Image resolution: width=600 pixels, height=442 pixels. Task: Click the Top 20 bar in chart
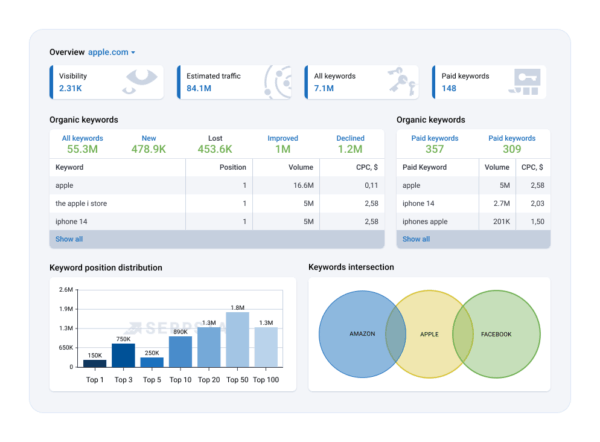[209, 347]
